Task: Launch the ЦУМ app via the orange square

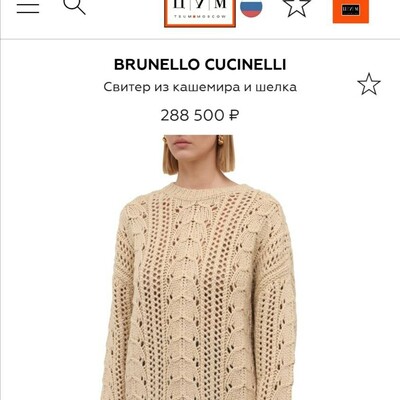Action: click(x=351, y=11)
